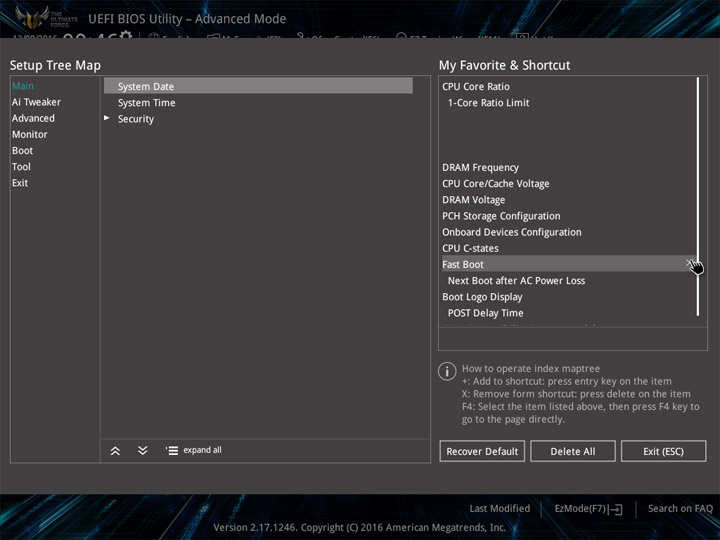The width and height of the screenshot is (720, 540).
Task: Open Search on FAQ link
Action: [x=680, y=508]
